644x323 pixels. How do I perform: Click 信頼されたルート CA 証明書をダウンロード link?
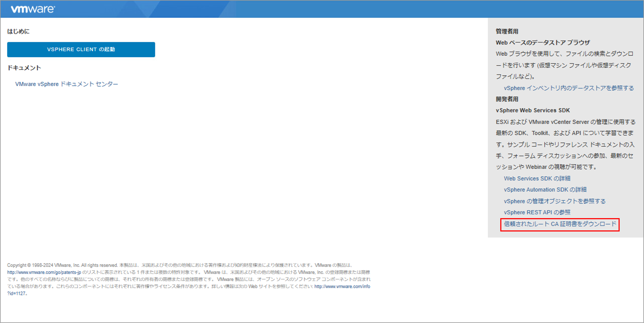tap(560, 224)
